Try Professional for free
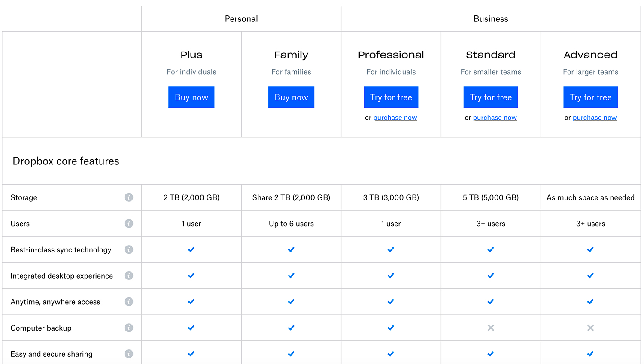 click(391, 97)
